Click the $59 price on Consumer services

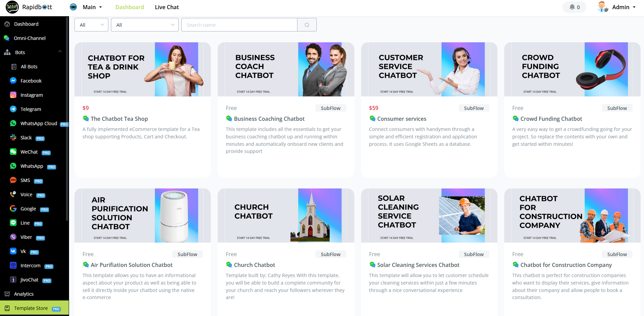click(x=374, y=108)
